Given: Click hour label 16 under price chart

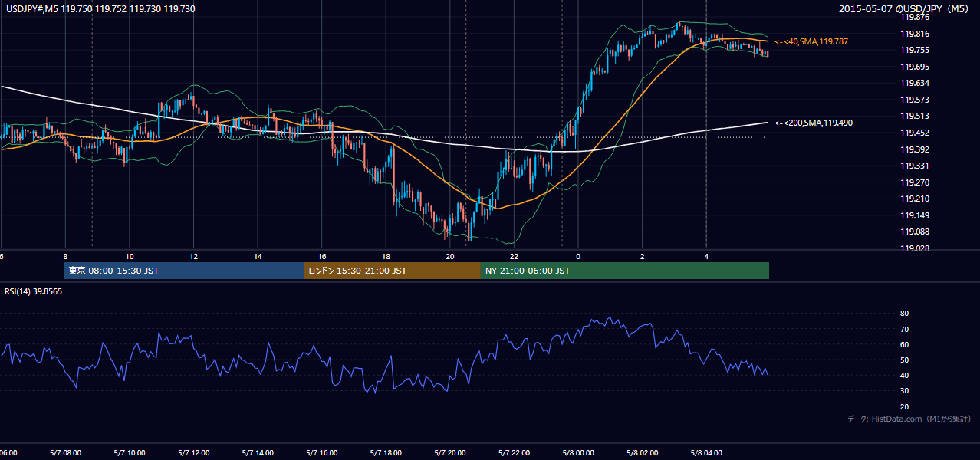Looking at the screenshot, I should (322, 256).
